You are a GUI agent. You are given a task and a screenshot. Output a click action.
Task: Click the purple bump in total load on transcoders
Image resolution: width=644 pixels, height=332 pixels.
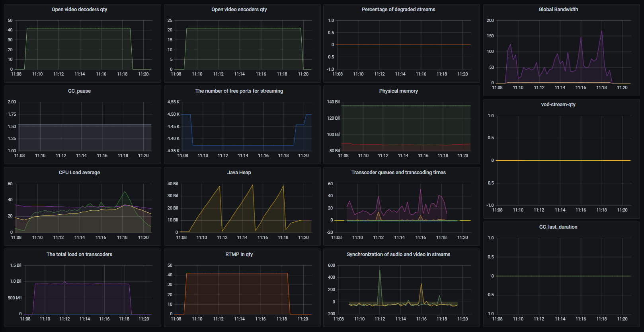click(65, 282)
